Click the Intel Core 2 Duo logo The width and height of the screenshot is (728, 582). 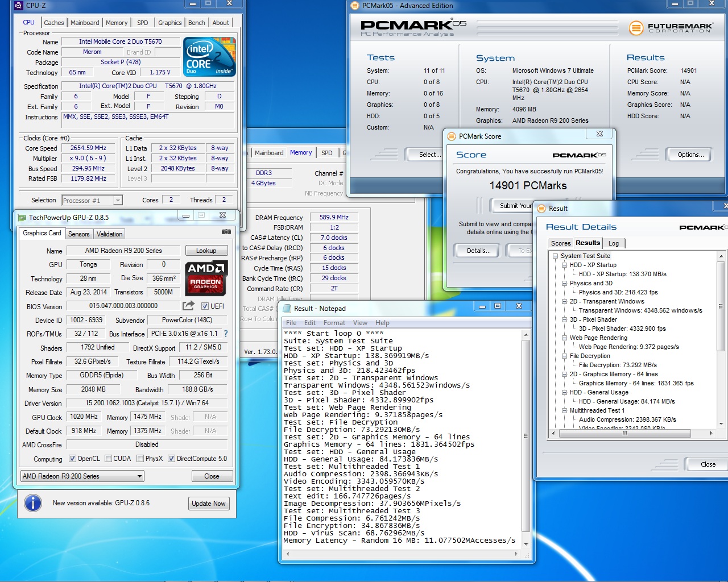209,57
